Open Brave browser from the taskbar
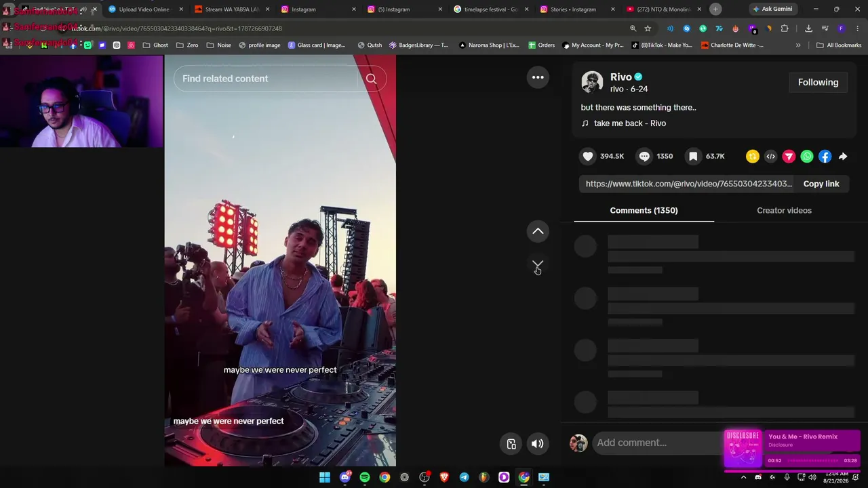This screenshot has height=488, width=868. click(444, 477)
